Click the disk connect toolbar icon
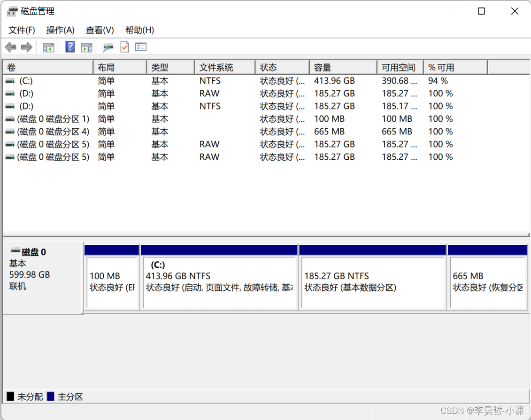Image resolution: width=531 pixels, height=420 pixels. 108,47
